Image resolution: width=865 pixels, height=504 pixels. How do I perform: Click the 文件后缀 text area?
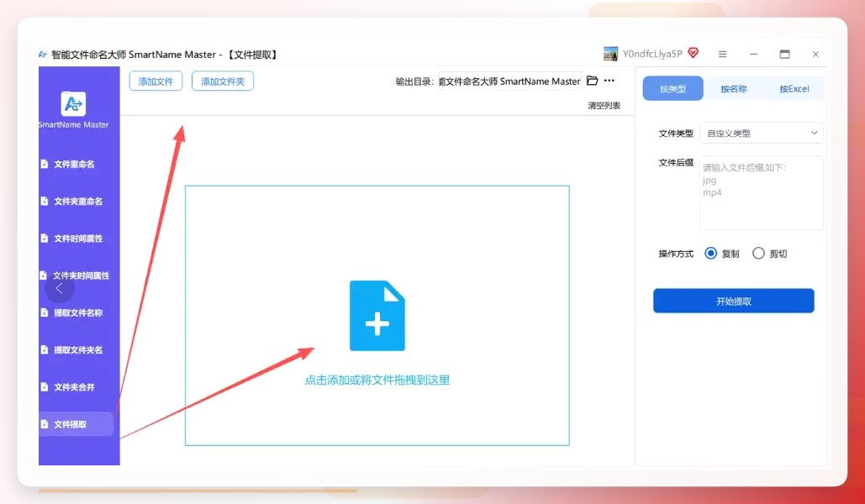tap(762, 193)
